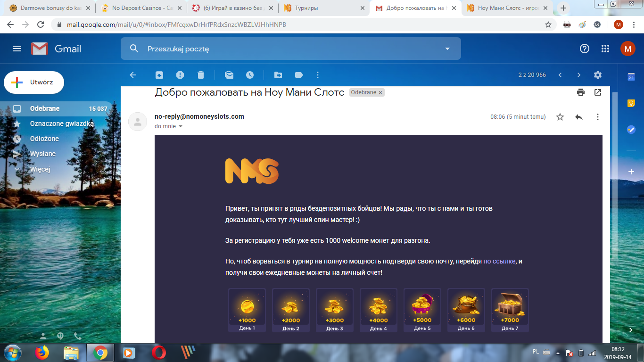Open Oznaczone gwiazdką folder
Screen dimensions: 644x362
coord(56,123)
